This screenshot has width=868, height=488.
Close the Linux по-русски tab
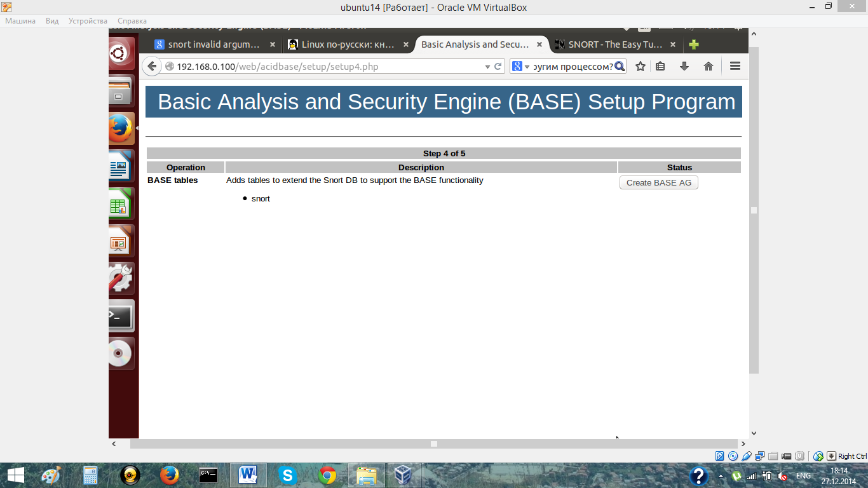tap(406, 44)
